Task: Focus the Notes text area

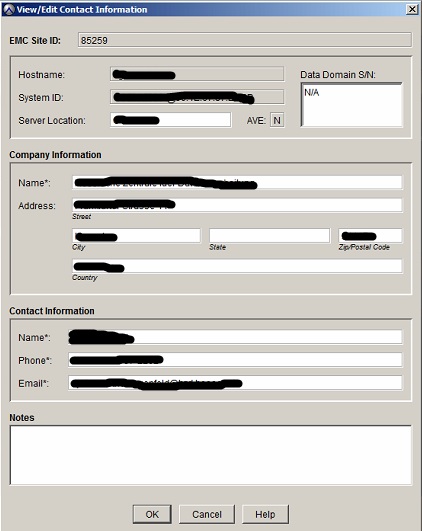Action: click(211, 455)
